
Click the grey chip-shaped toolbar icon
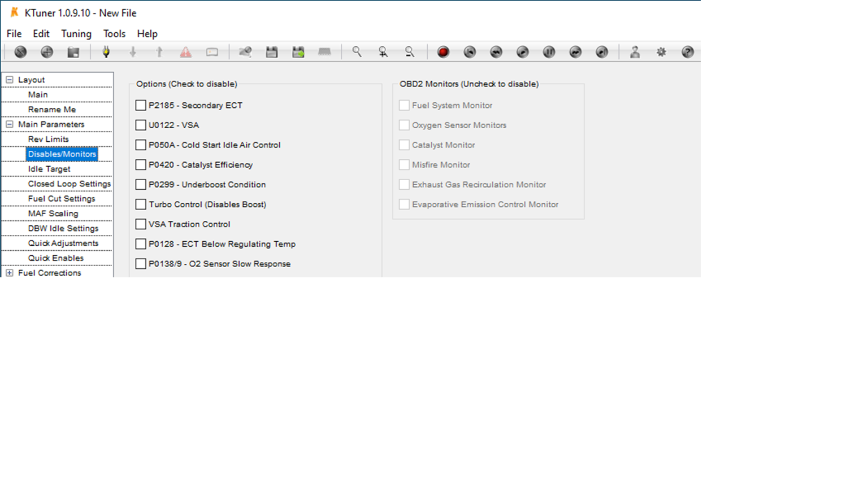325,52
